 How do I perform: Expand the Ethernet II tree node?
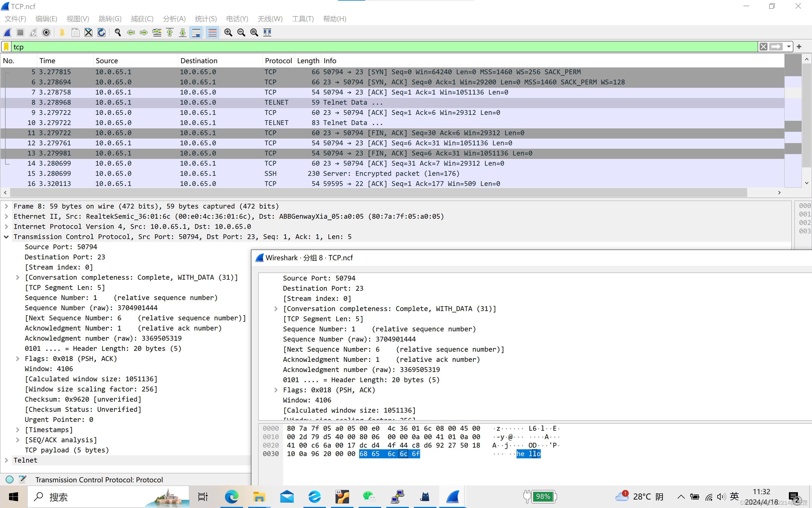(6, 216)
